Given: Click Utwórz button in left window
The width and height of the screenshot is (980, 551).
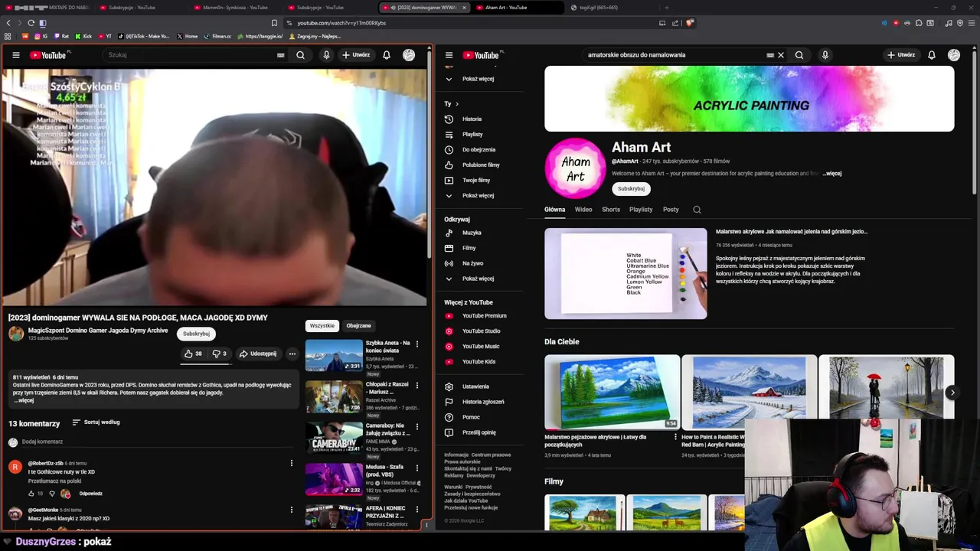Looking at the screenshot, I should 356,55.
